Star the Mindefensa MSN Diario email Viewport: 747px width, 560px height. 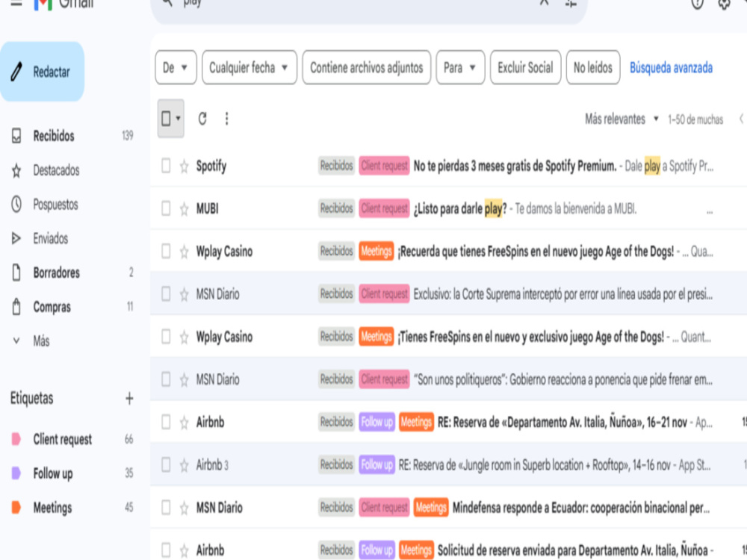click(x=184, y=508)
